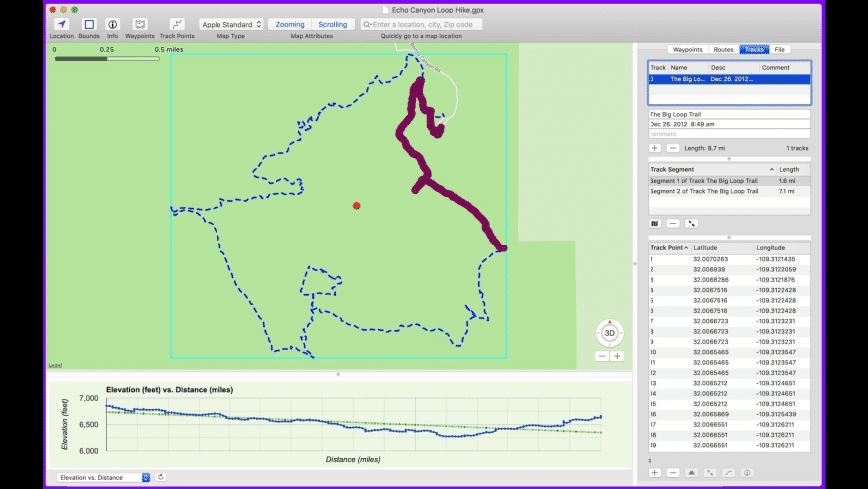Image resolution: width=868 pixels, height=489 pixels.
Task: Toggle the Scrolling map attribute
Action: tap(333, 24)
